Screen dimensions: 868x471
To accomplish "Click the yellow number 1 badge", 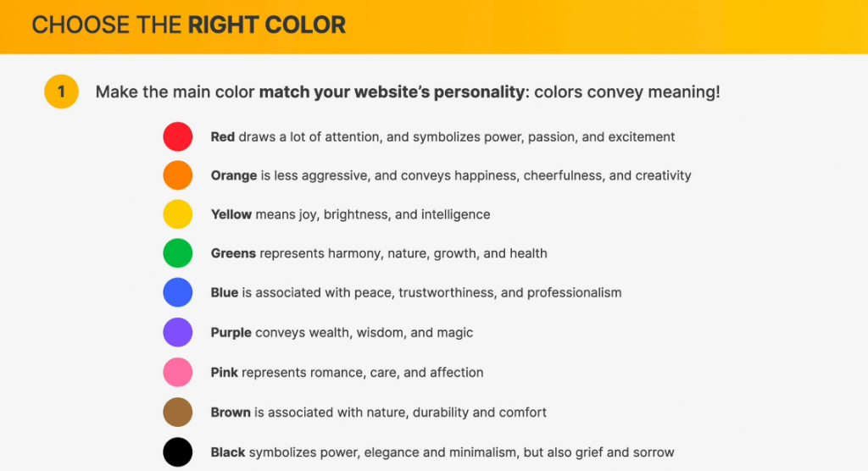I will click(61, 91).
